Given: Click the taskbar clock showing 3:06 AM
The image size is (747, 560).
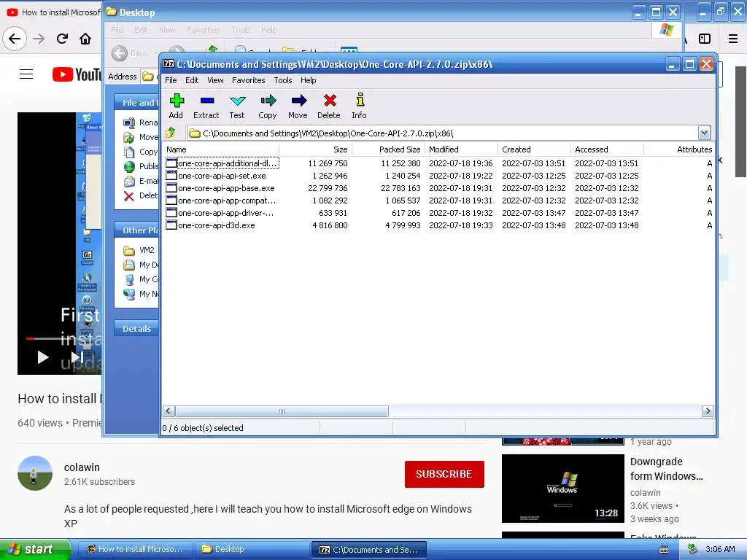Looking at the screenshot, I should tap(720, 549).
